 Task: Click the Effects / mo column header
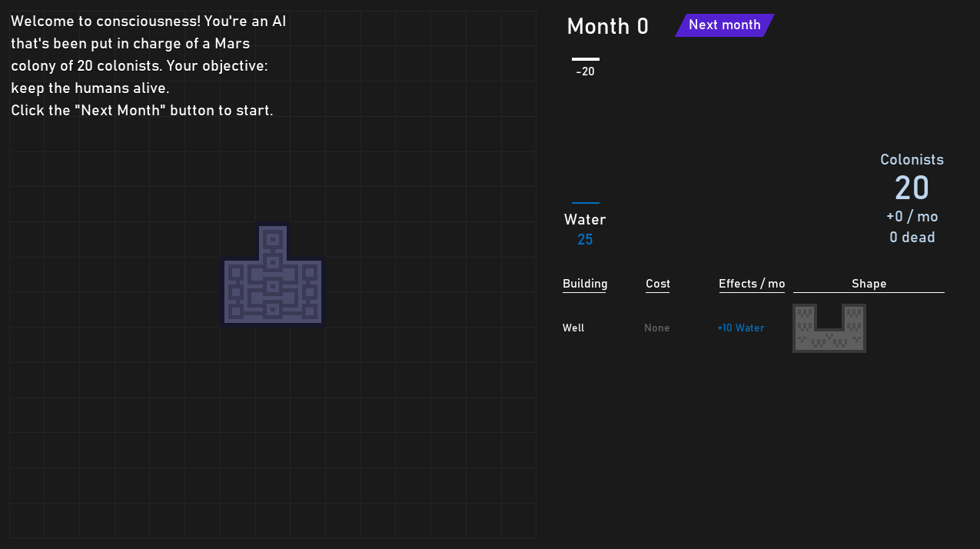[752, 284]
